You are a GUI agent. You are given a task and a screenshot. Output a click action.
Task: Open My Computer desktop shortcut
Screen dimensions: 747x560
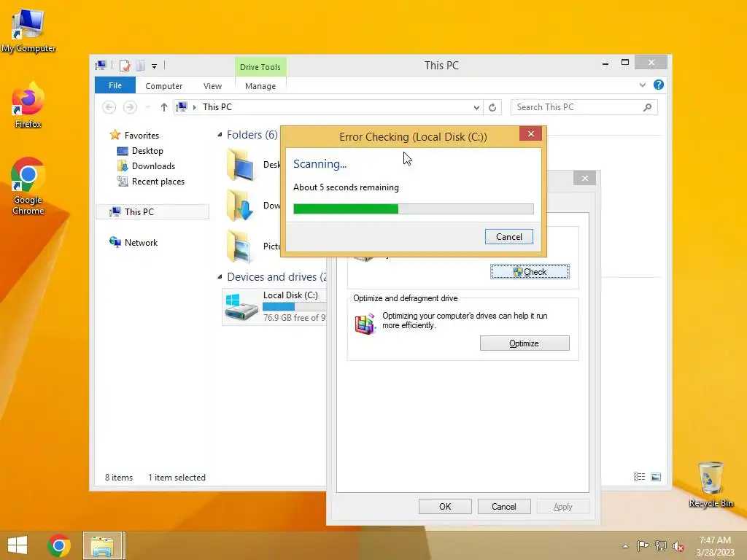tap(28, 31)
